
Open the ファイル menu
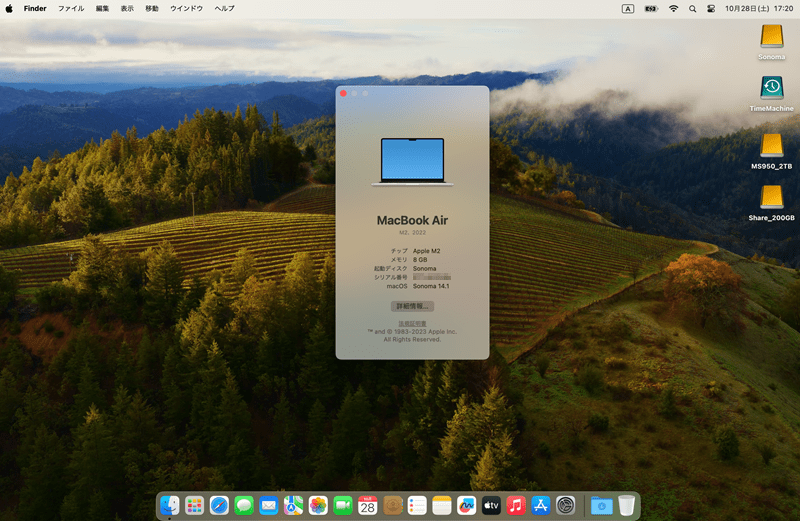coord(71,9)
